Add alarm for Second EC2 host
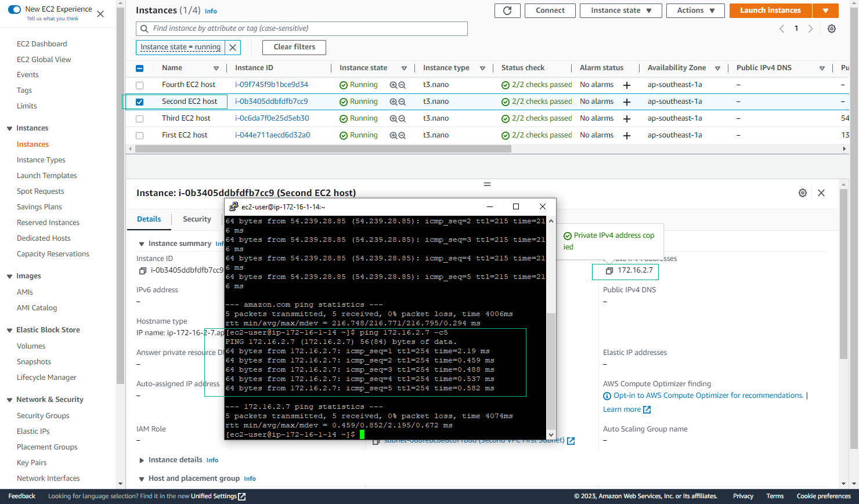 coord(627,102)
